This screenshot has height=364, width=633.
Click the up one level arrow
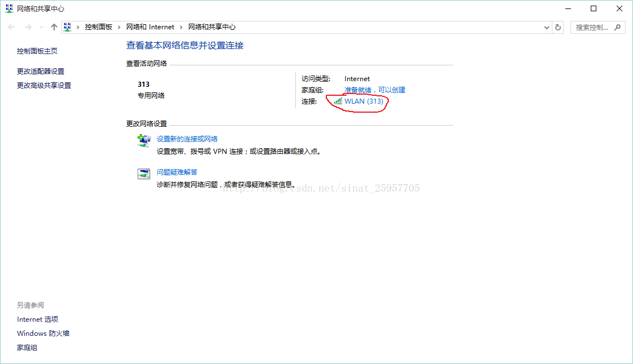54,27
